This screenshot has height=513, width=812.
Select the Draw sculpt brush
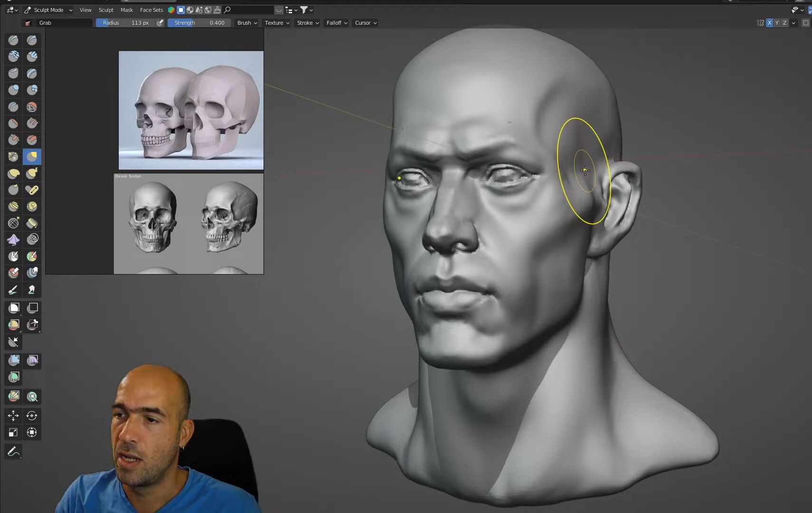click(x=13, y=40)
